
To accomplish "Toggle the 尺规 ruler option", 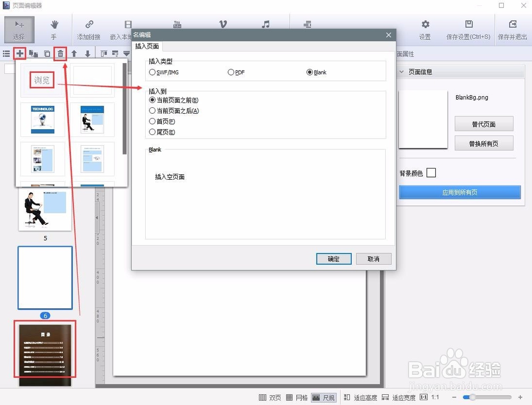I will [323, 398].
